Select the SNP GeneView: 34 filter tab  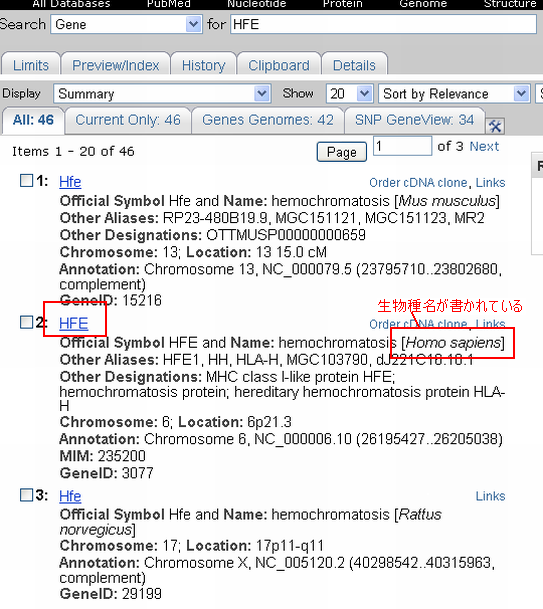[x=414, y=120]
